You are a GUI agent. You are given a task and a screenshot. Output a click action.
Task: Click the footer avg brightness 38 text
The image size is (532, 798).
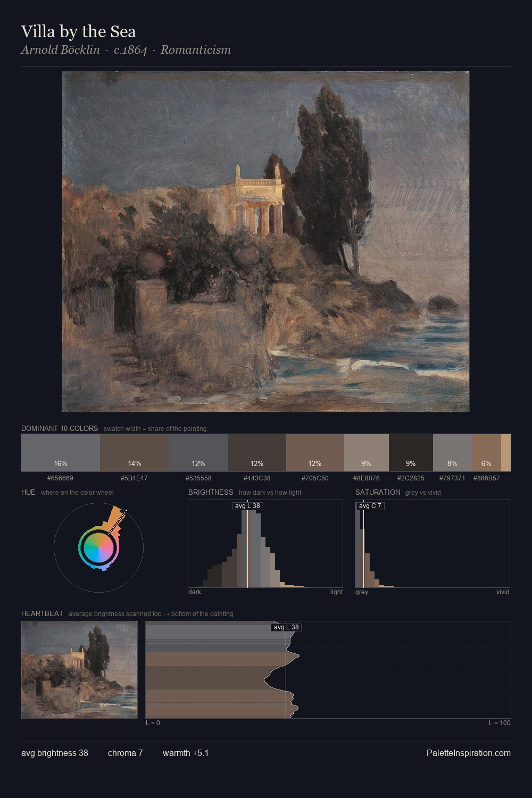click(x=55, y=753)
